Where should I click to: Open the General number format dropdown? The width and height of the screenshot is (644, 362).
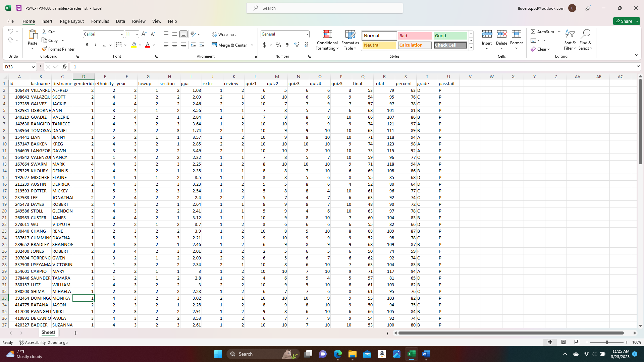307,34
